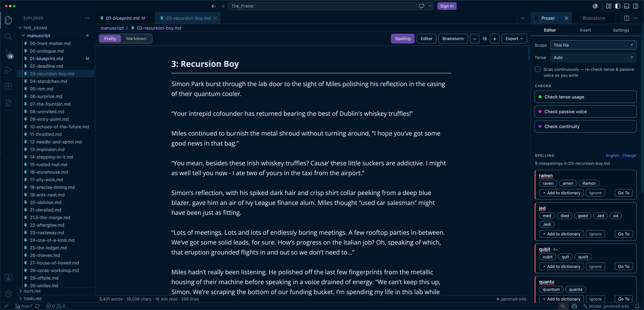The height and width of the screenshot is (310, 644).
Task: Run Check continuity
Action: [585, 126]
